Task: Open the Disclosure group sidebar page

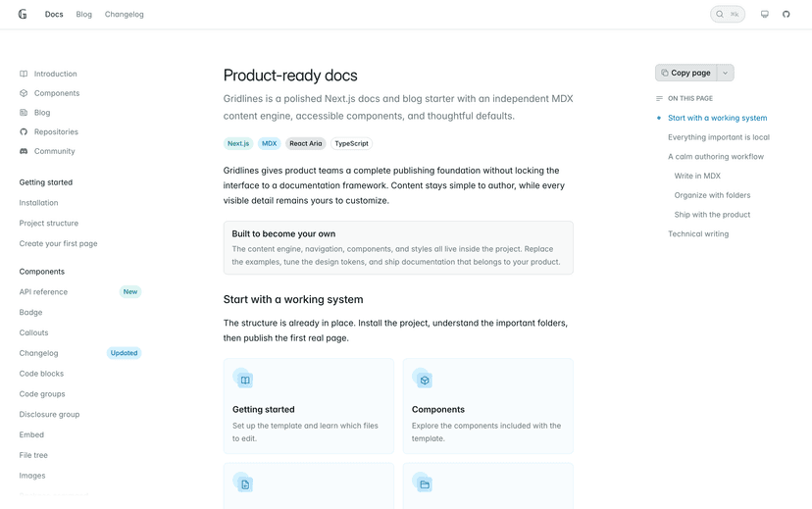Action: click(49, 414)
